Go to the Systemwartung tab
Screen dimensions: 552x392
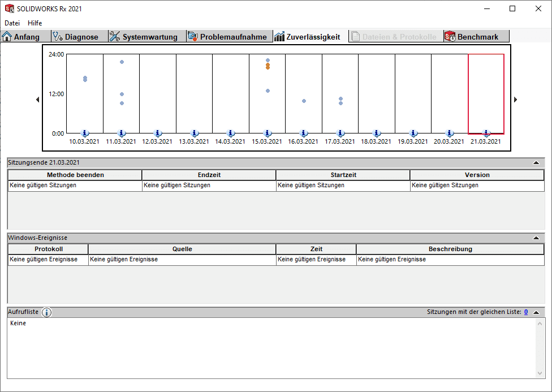[144, 37]
